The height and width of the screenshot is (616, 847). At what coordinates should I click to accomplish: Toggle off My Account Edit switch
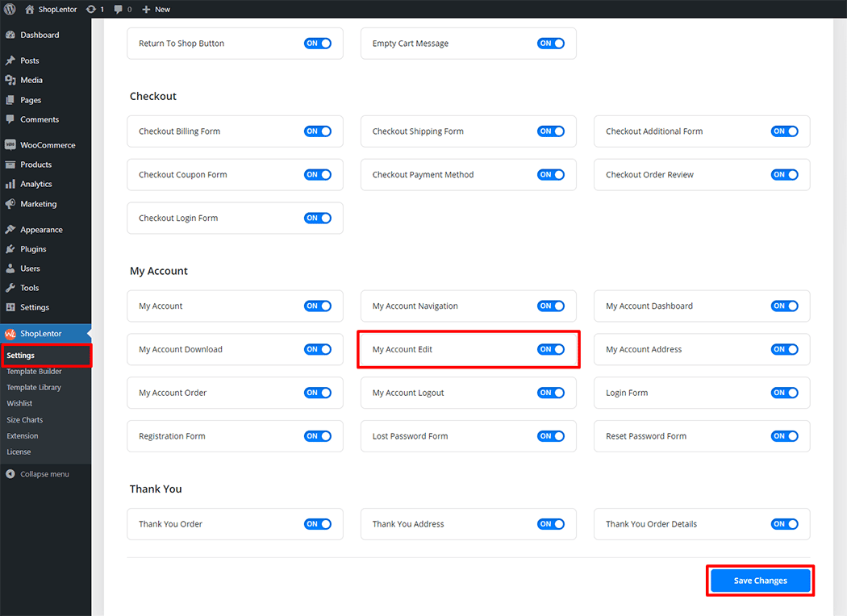coord(551,349)
